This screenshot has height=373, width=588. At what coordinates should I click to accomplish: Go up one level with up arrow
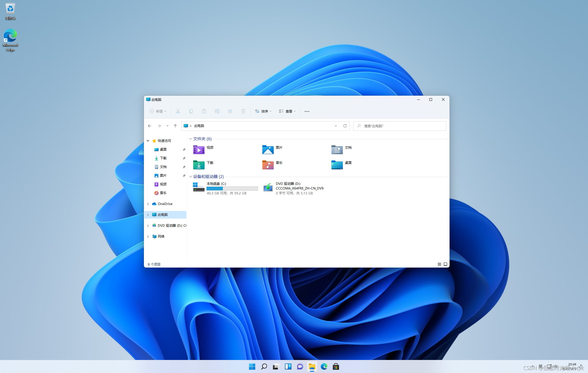coord(176,126)
